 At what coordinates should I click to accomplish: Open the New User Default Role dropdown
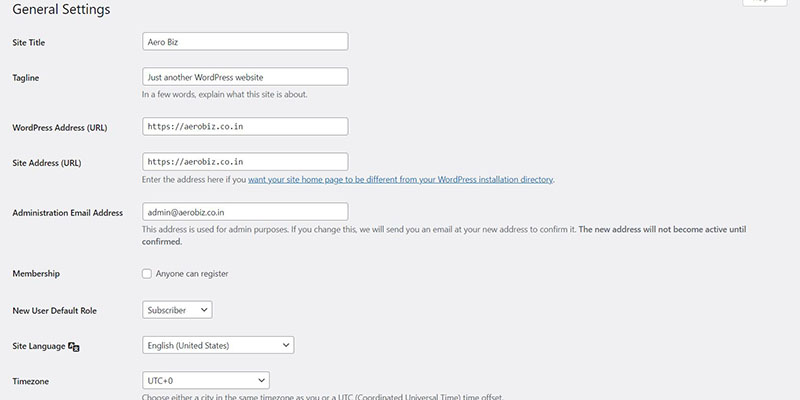click(x=177, y=310)
